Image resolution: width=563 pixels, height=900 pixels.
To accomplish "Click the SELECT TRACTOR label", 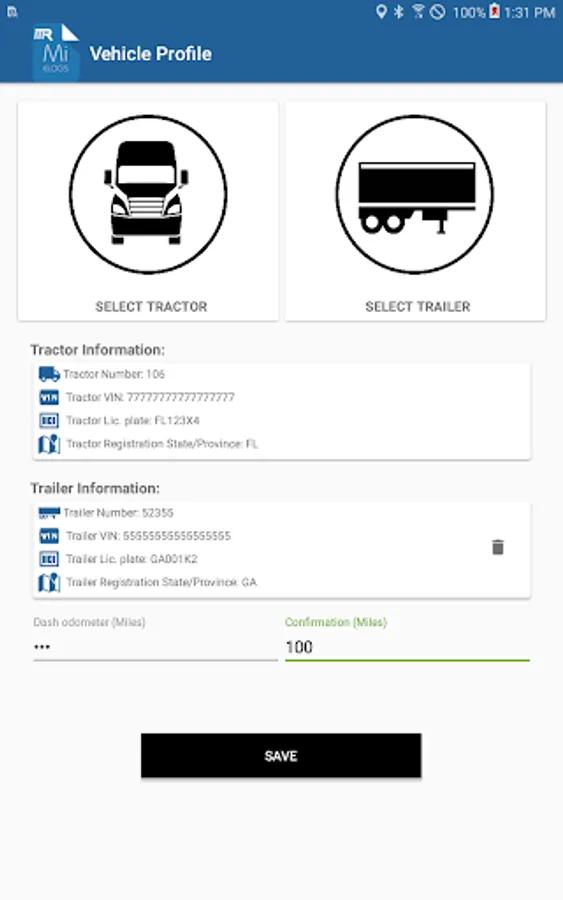I will [151, 307].
